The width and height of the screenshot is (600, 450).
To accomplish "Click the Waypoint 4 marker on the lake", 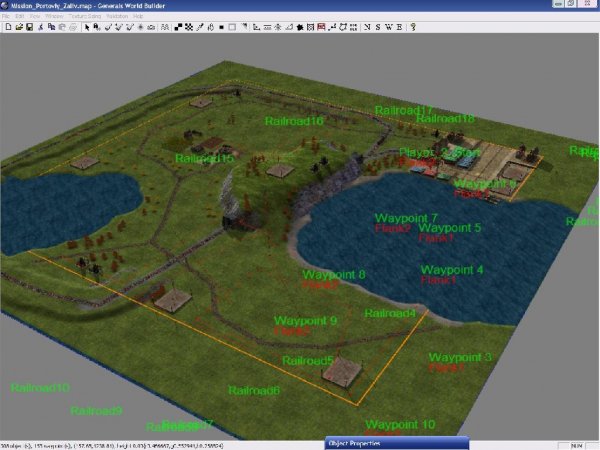I will (x=452, y=270).
